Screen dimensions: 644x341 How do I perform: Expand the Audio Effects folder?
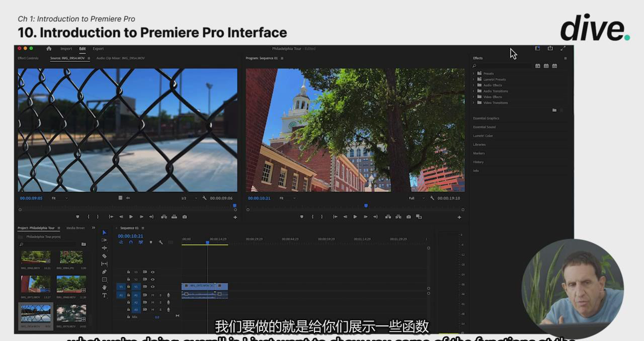(x=474, y=85)
